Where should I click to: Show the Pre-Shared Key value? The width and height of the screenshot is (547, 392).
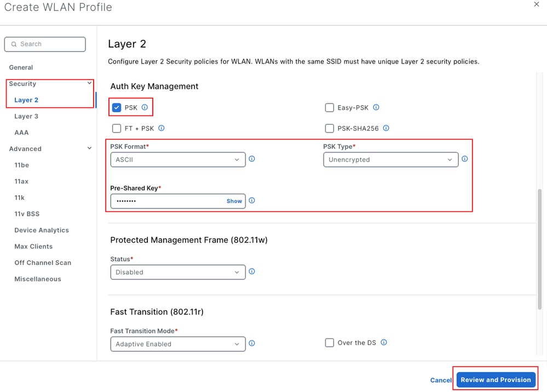click(234, 201)
